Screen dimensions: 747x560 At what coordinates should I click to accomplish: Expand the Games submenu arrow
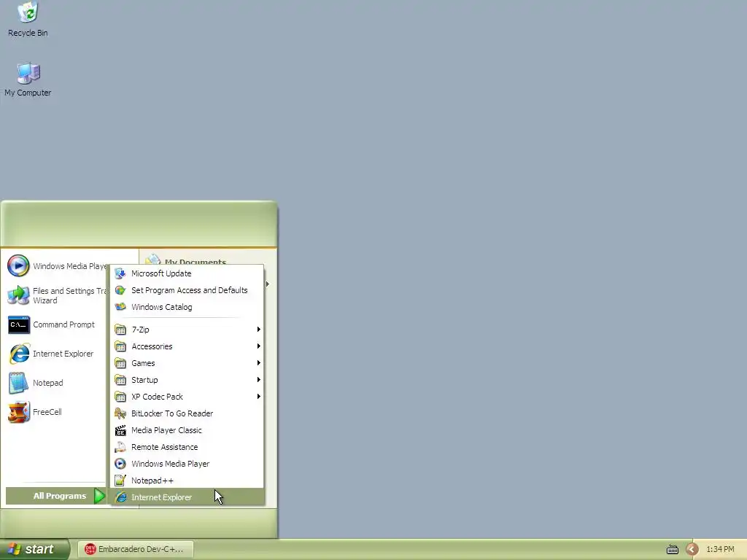click(258, 363)
